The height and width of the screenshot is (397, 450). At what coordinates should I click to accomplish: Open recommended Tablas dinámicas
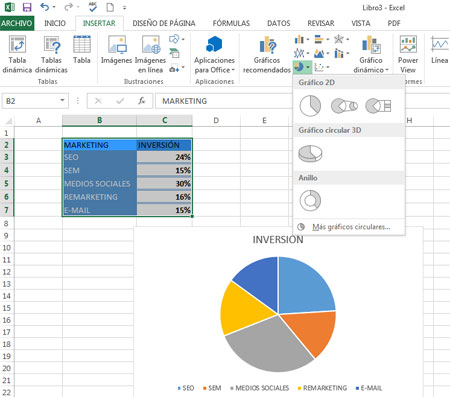(51, 54)
